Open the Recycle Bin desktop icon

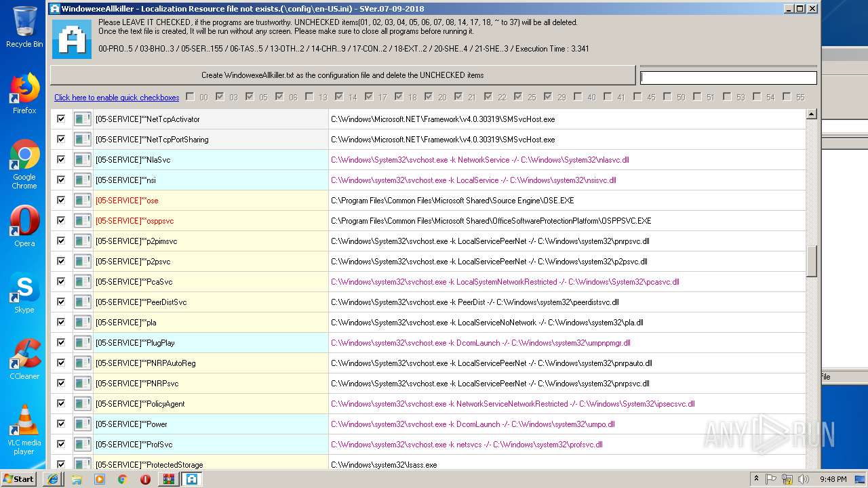[x=24, y=27]
